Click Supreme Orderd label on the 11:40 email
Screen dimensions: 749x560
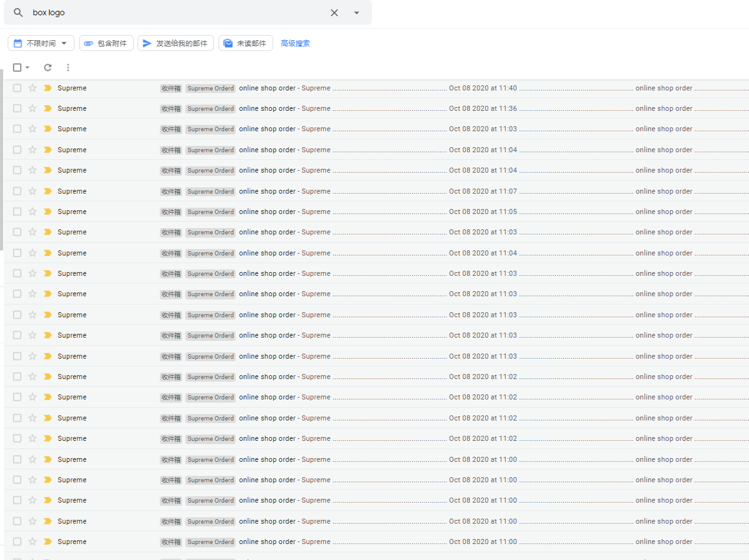point(211,89)
